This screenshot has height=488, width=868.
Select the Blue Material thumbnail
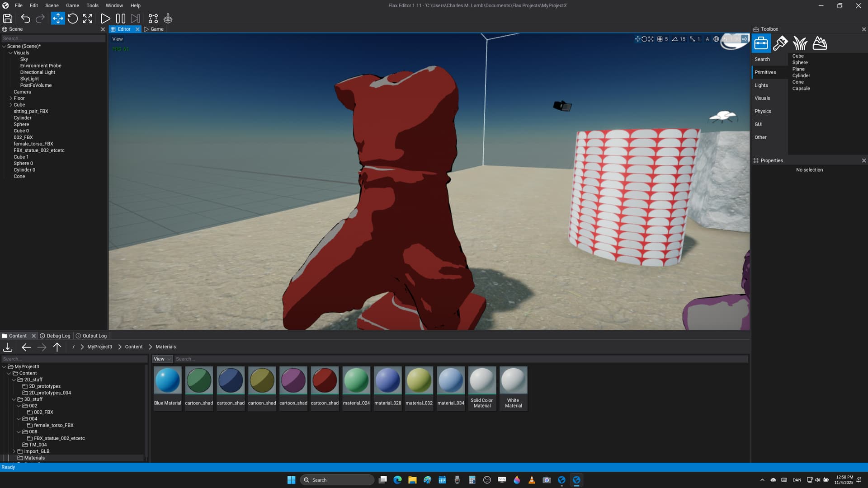(x=168, y=380)
